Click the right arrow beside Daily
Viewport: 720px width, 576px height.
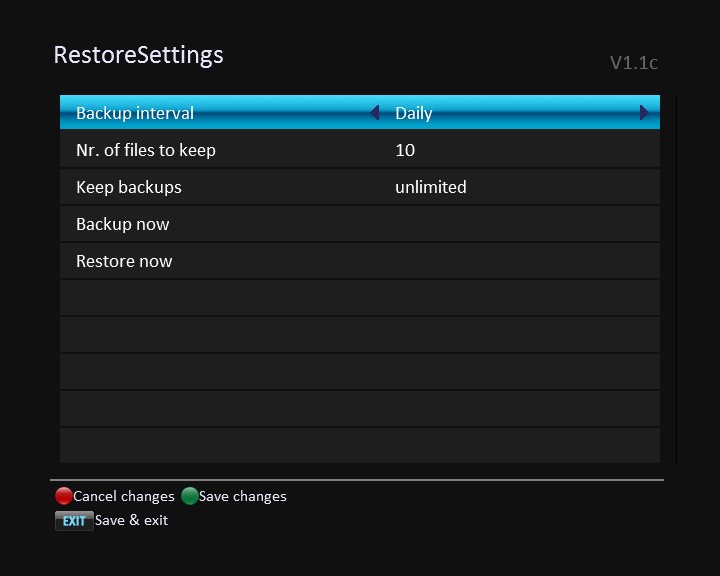pyautogui.click(x=645, y=113)
